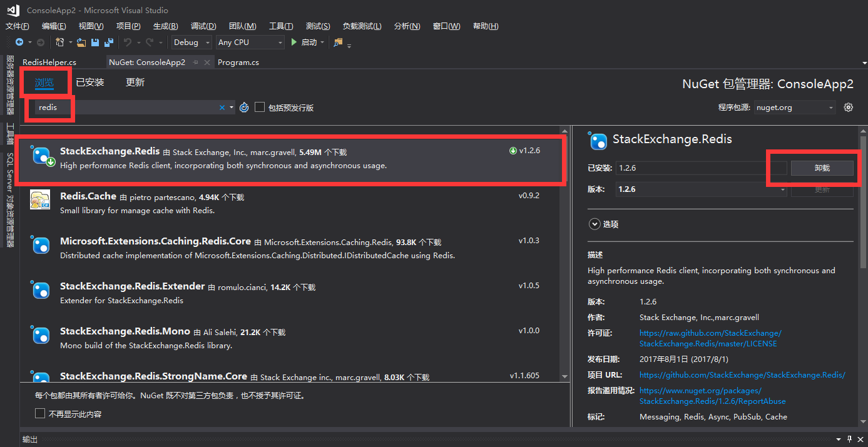Open the 编辑(E) menu
The image size is (868, 447).
click(54, 26)
